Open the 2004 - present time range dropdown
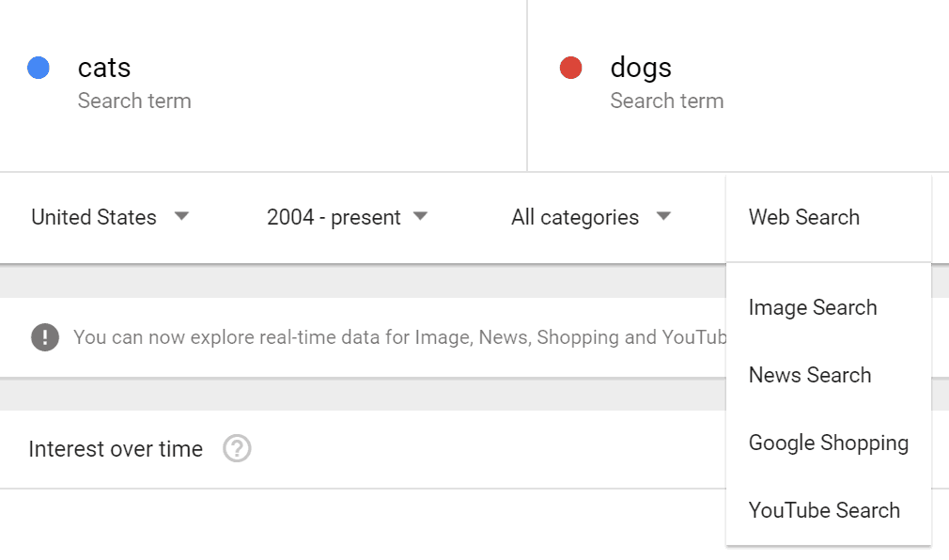The height and width of the screenshot is (560, 949). [334, 217]
